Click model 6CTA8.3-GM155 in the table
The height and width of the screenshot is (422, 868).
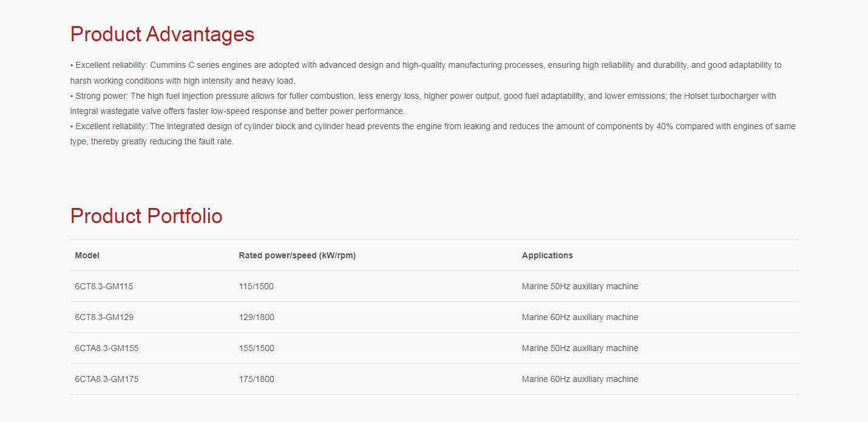108,348
